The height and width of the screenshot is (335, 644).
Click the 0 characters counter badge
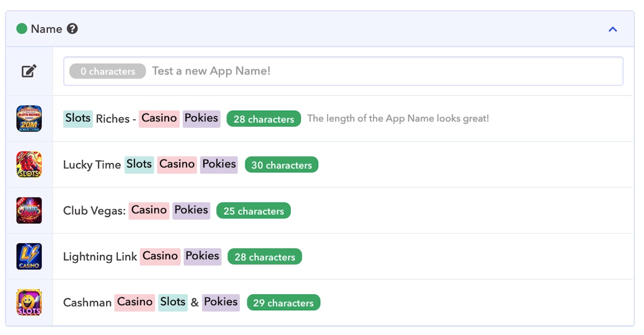(x=107, y=71)
